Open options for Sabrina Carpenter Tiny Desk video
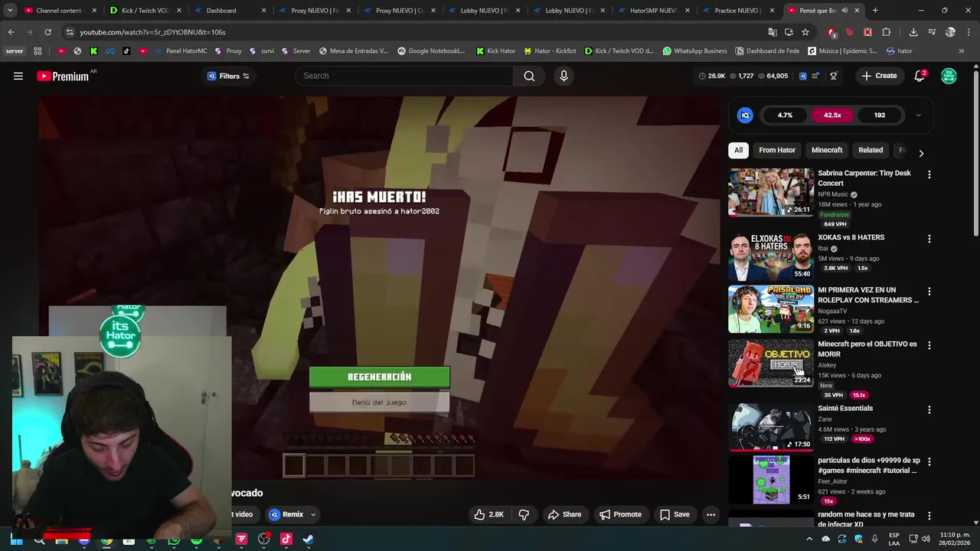The height and width of the screenshot is (551, 980). [929, 174]
